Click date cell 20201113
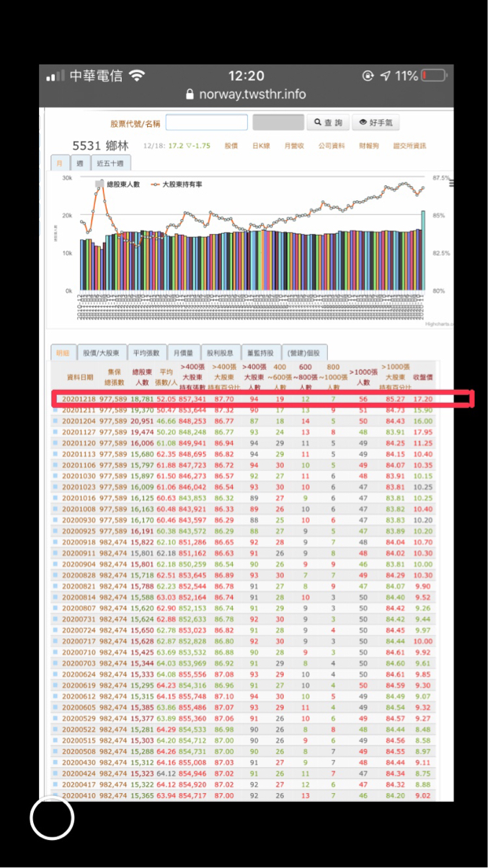Viewport: 488px width, 868px height. coord(79,453)
